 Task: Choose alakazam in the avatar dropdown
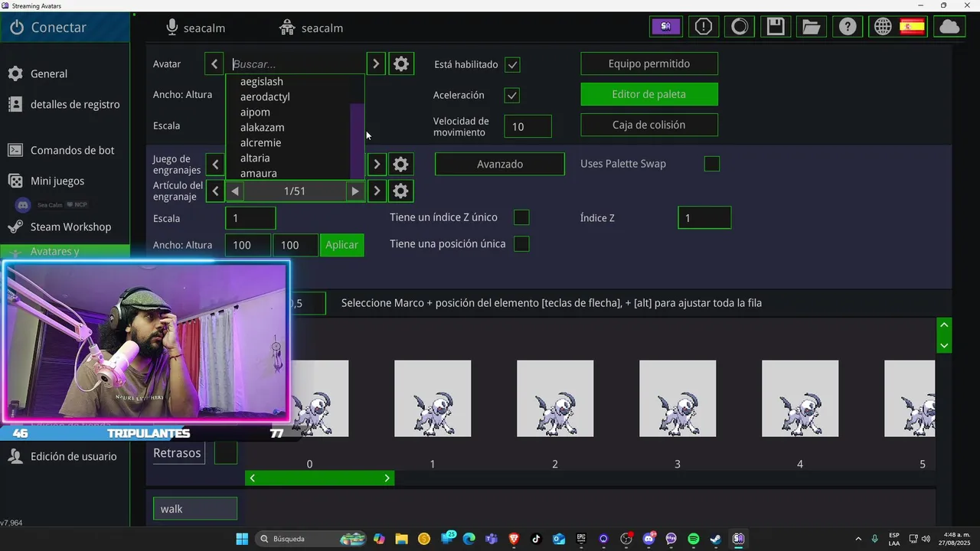click(262, 127)
